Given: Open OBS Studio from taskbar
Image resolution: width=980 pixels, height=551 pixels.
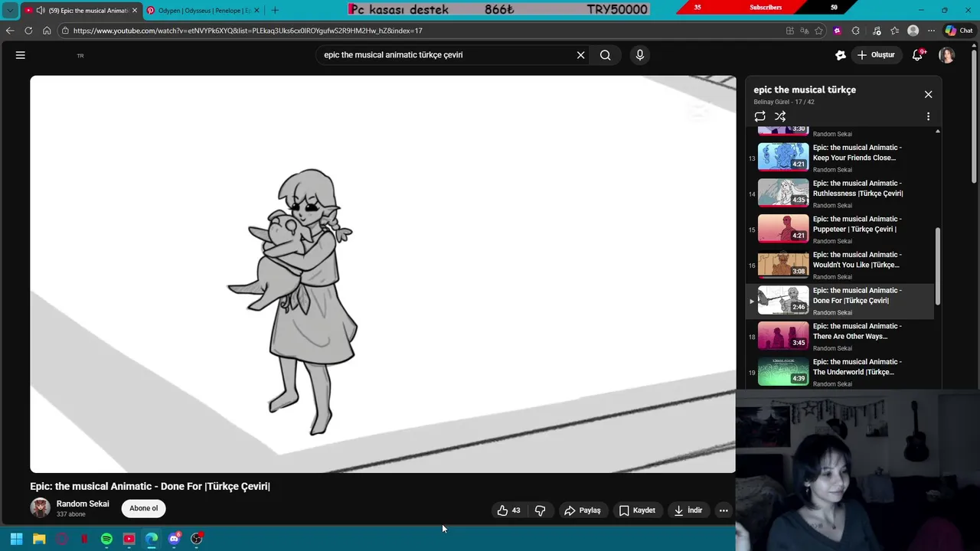Looking at the screenshot, I should click(x=197, y=539).
